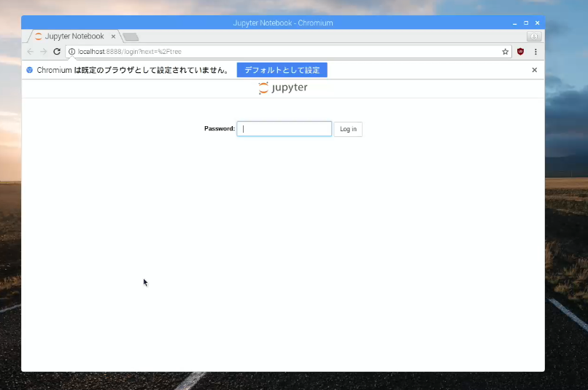Click the Log in button
Viewport: 588px width, 390px height.
tap(348, 129)
